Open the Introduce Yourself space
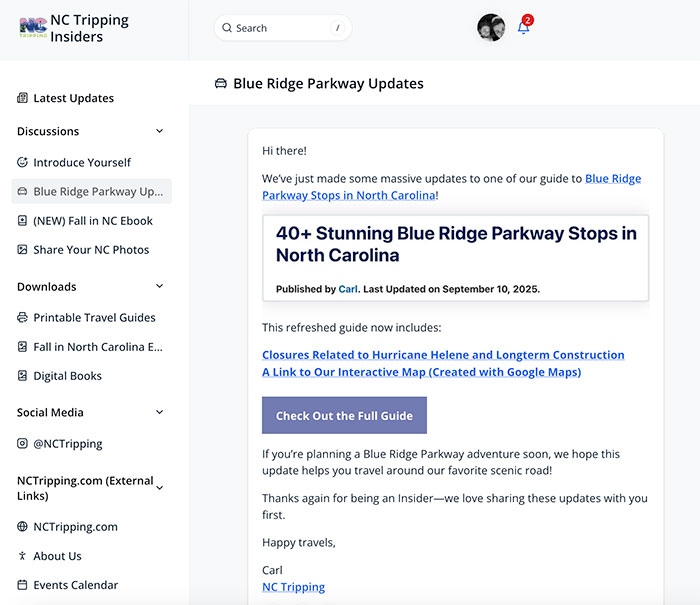The image size is (700, 605). pos(82,162)
